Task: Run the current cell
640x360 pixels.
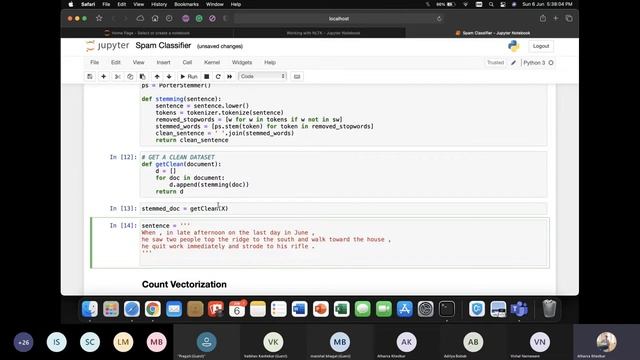Action: [189, 76]
